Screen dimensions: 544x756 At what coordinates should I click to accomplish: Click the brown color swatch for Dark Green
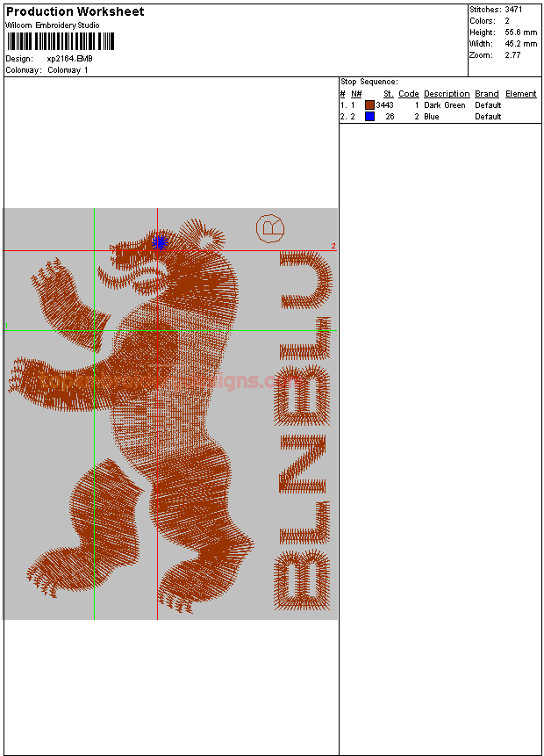369,105
